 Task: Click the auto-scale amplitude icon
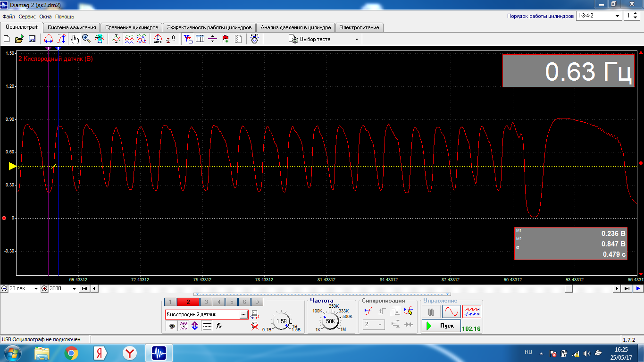pos(158,39)
